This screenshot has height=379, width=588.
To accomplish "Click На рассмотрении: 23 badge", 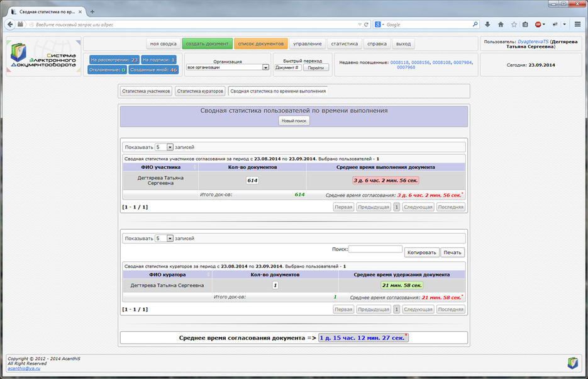I will click(114, 60).
